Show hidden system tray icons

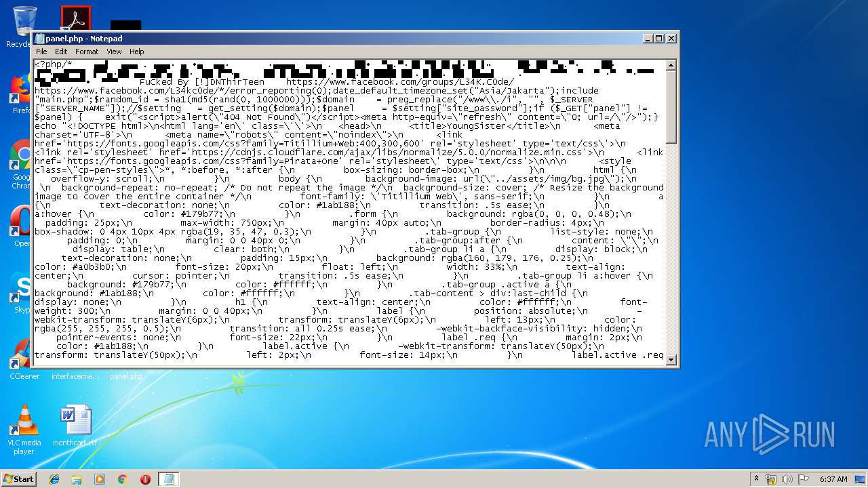tap(756, 479)
